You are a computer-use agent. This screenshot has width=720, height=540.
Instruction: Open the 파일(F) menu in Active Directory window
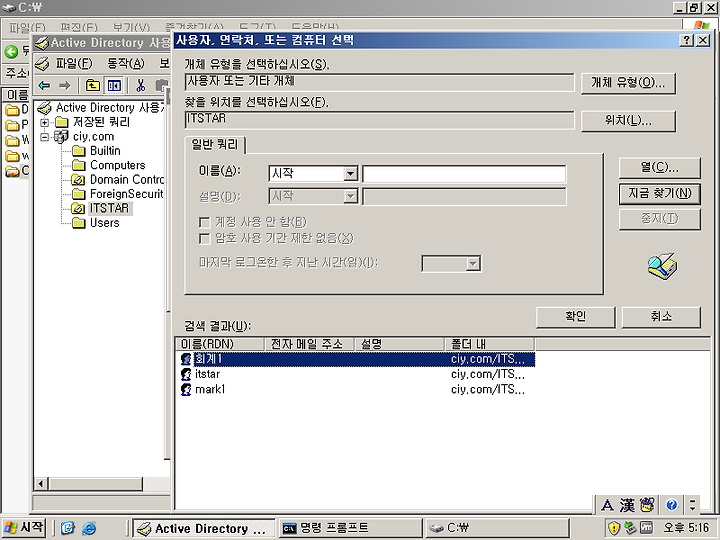pyautogui.click(x=74, y=63)
